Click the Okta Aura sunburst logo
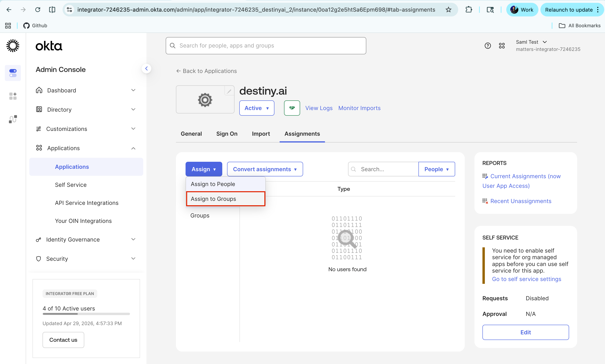The image size is (605, 364). (13, 46)
